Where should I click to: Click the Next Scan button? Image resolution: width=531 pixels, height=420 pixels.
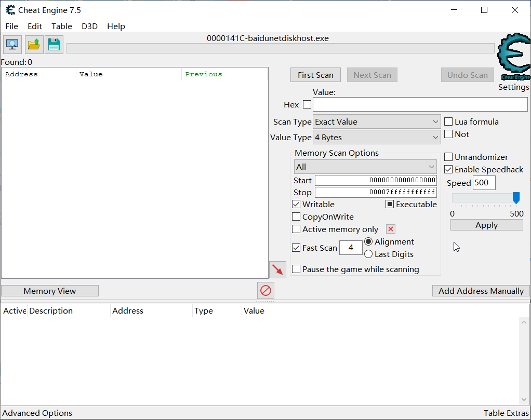point(372,75)
